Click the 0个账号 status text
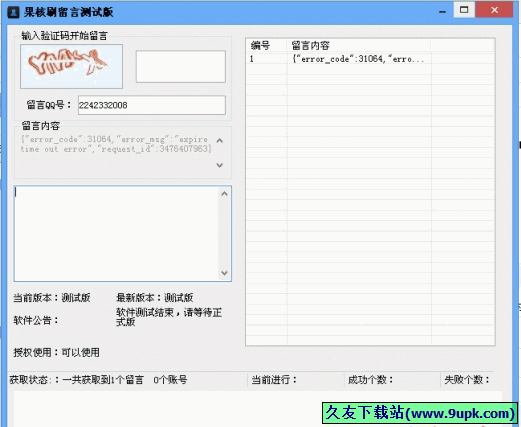Image resolution: width=521 pixels, height=427 pixels. tap(170, 380)
